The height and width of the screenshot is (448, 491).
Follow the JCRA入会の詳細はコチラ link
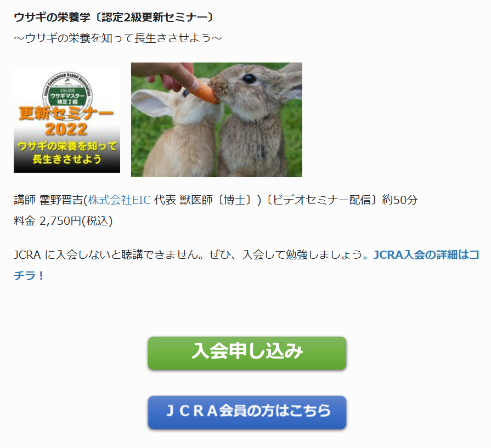point(246,265)
